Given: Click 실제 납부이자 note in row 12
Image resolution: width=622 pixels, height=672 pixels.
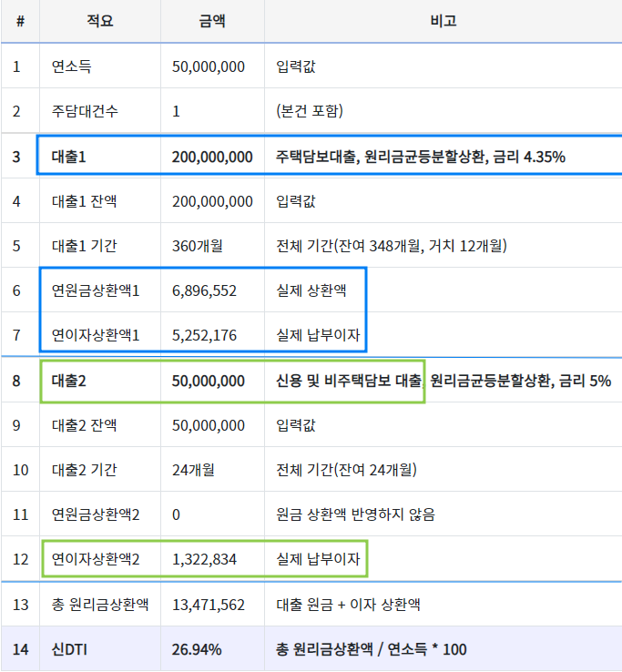Looking at the screenshot, I should 318,559.
